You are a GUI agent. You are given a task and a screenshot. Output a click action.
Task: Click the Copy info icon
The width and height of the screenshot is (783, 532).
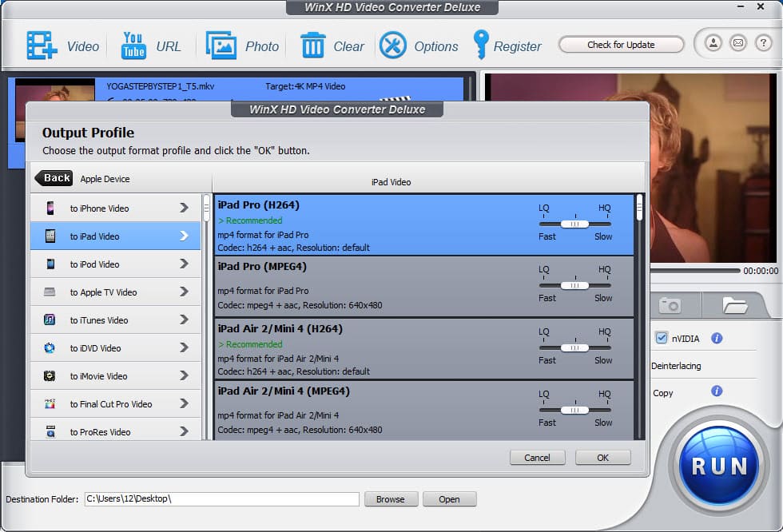pos(717,391)
